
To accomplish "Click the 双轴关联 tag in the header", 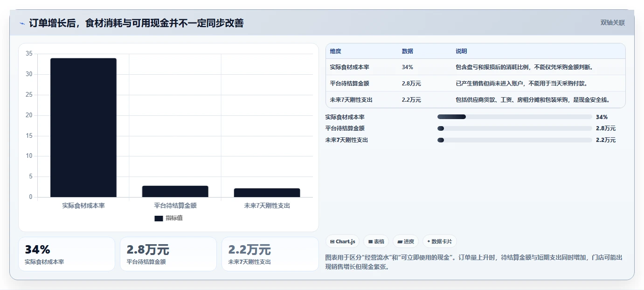I will point(612,22).
